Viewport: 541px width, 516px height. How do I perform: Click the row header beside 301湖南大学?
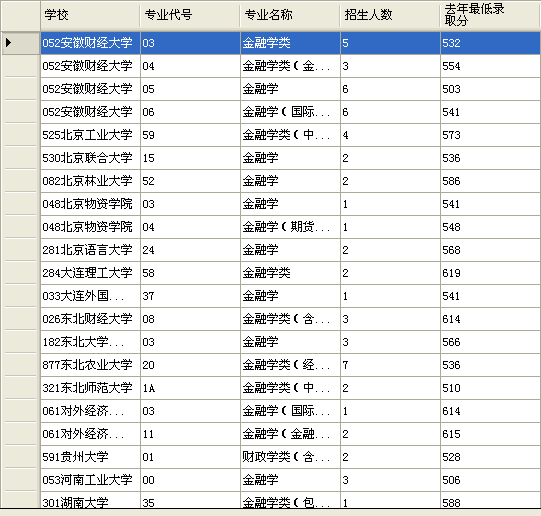(x=20, y=500)
